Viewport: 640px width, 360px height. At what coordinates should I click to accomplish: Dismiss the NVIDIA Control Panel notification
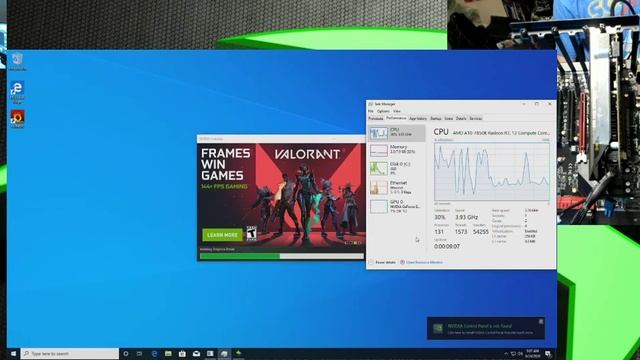click(541, 322)
